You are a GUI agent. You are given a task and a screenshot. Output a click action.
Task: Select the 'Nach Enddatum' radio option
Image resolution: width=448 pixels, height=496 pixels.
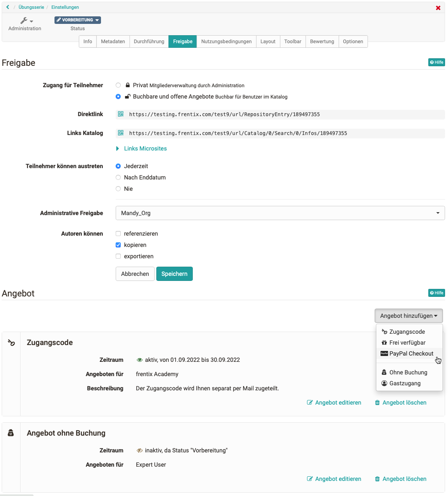[118, 177]
